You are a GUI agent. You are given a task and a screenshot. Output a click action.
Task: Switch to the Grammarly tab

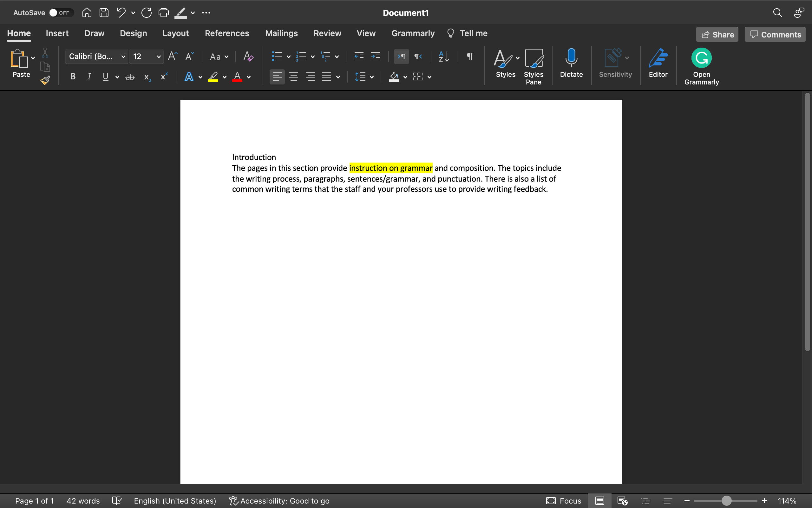pyautogui.click(x=413, y=33)
